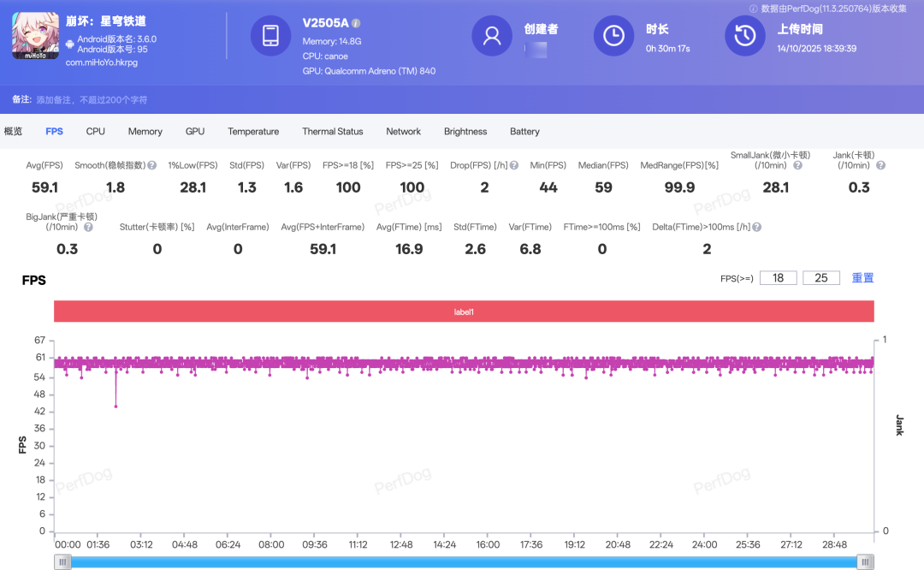The width and height of the screenshot is (924, 570).
Task: Click the FPS threshold field showing 18
Action: tap(778, 278)
